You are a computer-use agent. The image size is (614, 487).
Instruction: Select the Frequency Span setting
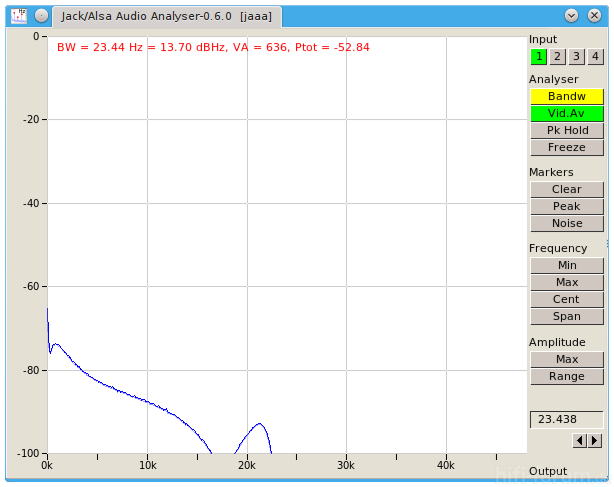click(x=567, y=316)
